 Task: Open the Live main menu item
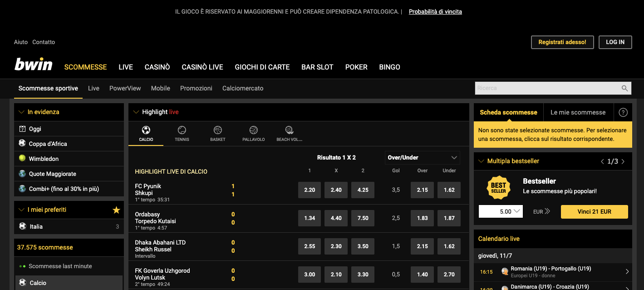point(126,67)
